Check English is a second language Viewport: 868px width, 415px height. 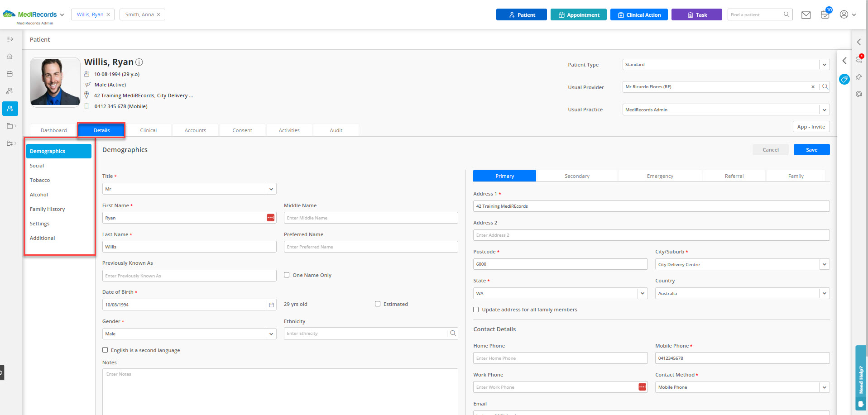(105, 350)
